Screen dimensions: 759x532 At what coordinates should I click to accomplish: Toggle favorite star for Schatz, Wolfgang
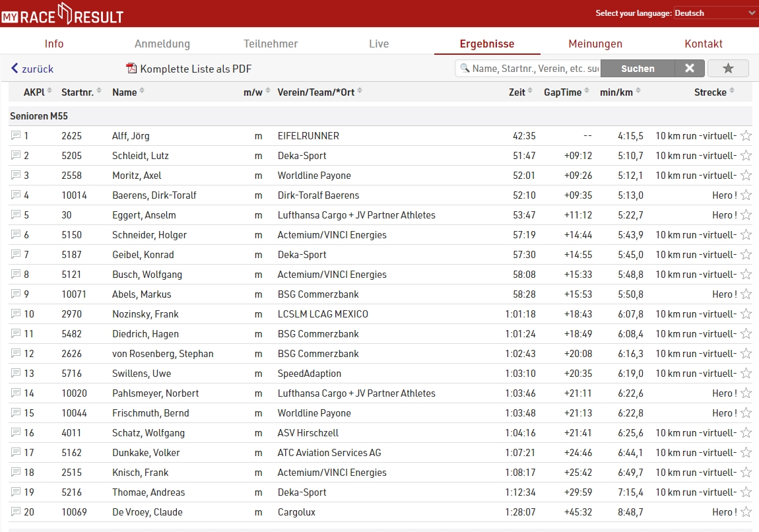tap(746, 433)
